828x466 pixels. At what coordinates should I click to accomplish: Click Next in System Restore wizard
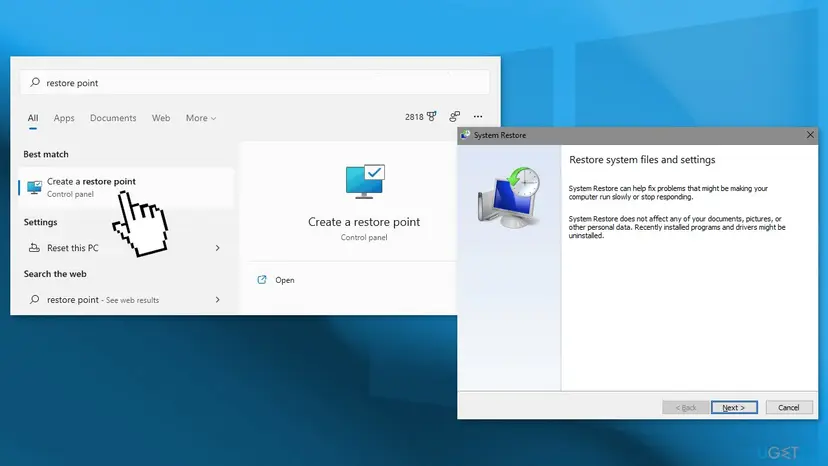tap(734, 407)
